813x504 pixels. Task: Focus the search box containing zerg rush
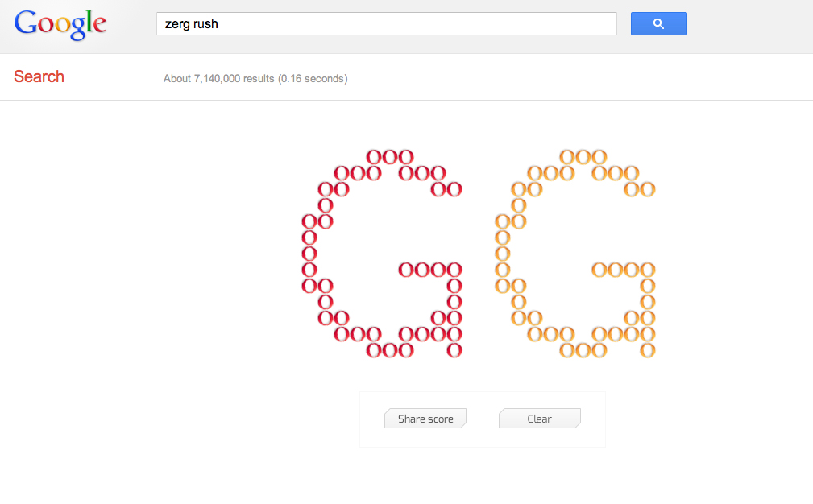pyautogui.click(x=387, y=24)
